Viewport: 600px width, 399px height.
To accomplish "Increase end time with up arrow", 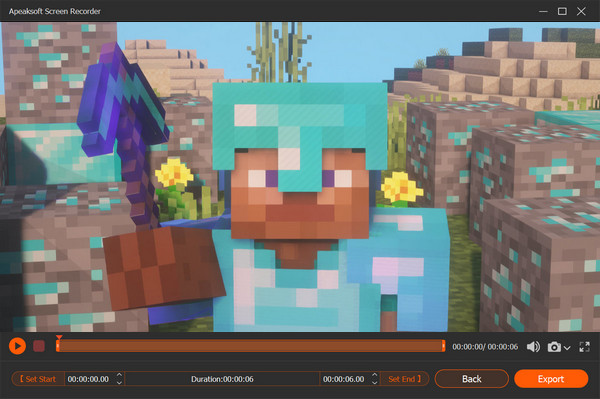I will 375,375.
